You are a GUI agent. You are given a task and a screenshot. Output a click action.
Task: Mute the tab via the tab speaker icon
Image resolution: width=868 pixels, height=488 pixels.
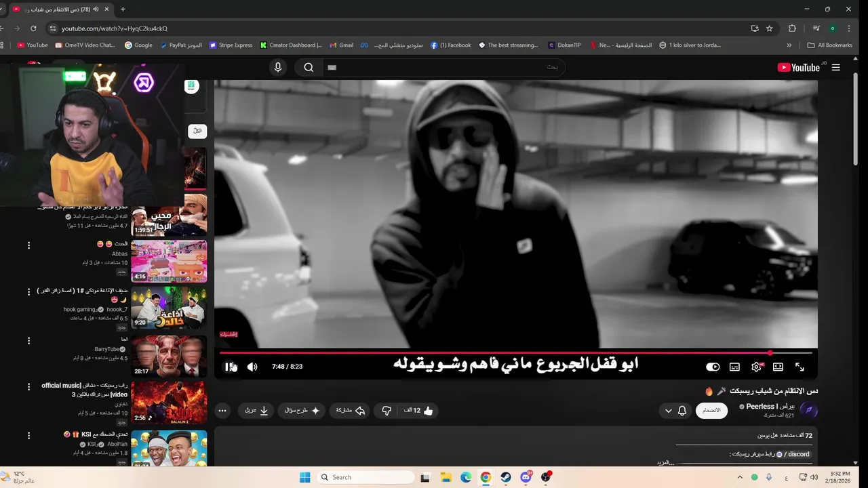(96, 9)
